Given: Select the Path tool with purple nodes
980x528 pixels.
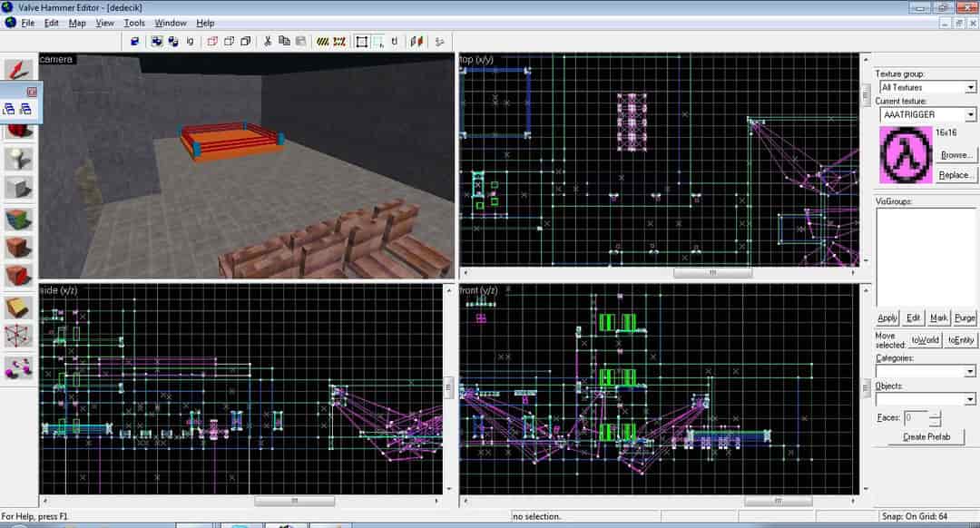Looking at the screenshot, I should [x=19, y=368].
